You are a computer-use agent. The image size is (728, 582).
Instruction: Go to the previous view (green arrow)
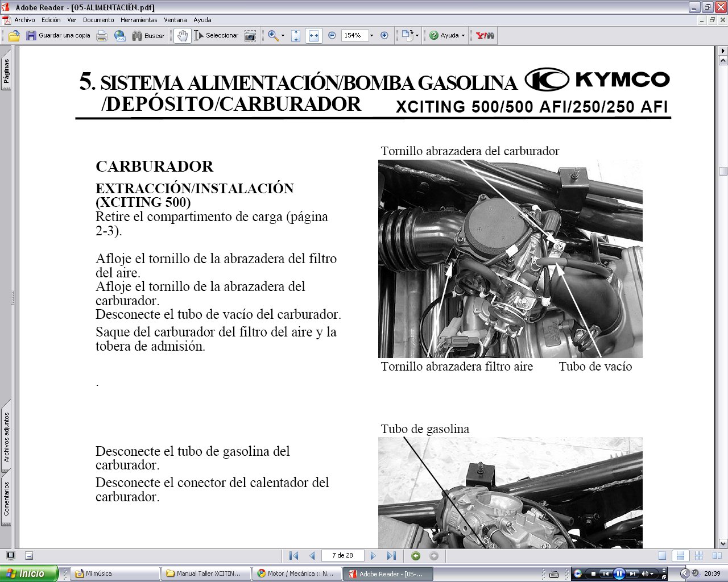[x=416, y=556]
